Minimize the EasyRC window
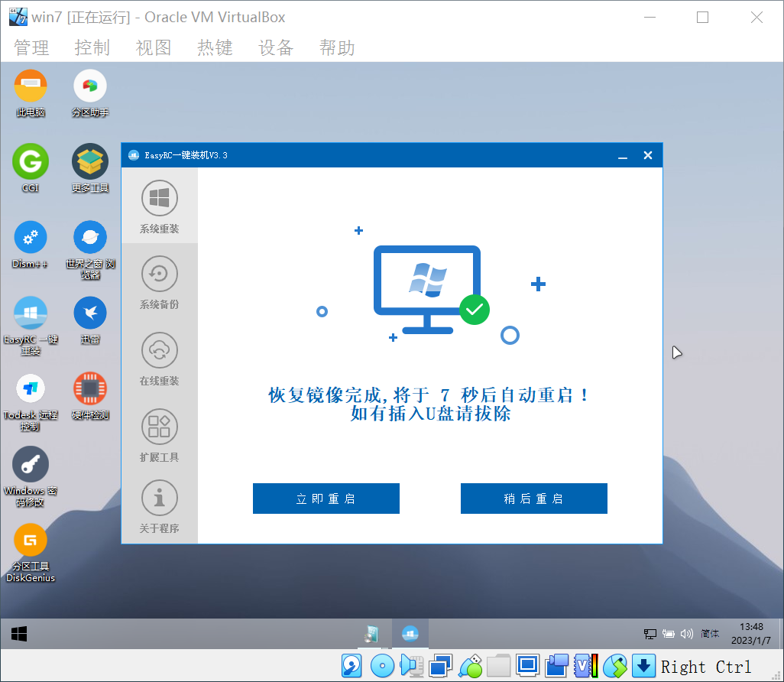 pyautogui.click(x=623, y=156)
